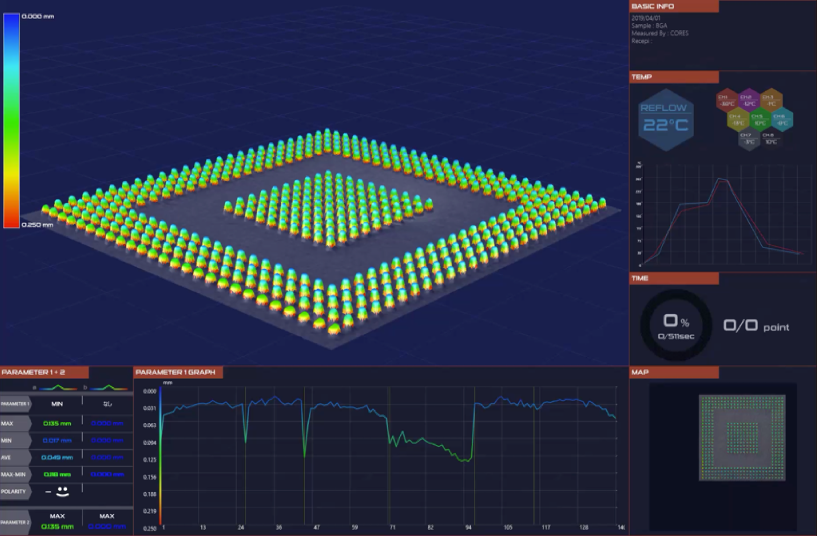Click the PARAMETER 1 row label

tap(16, 404)
